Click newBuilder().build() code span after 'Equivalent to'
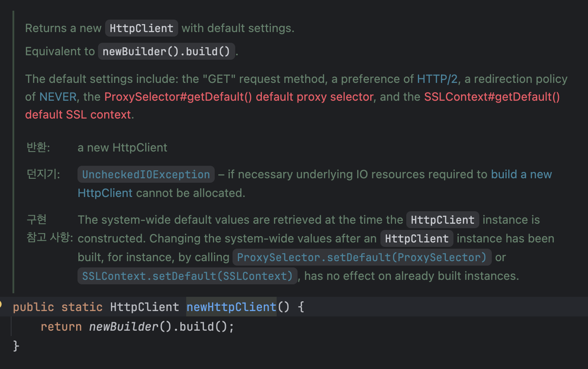 (x=166, y=51)
